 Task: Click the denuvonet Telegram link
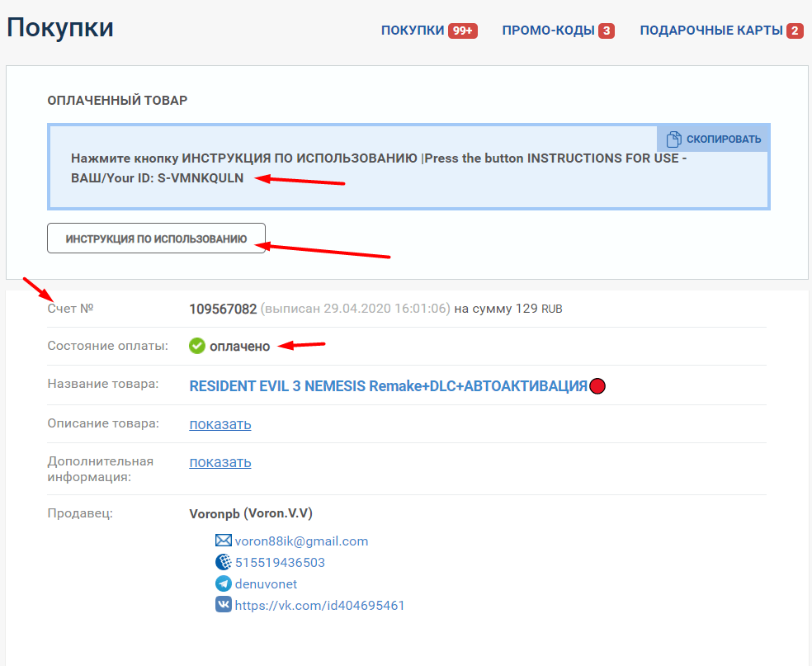click(x=266, y=583)
